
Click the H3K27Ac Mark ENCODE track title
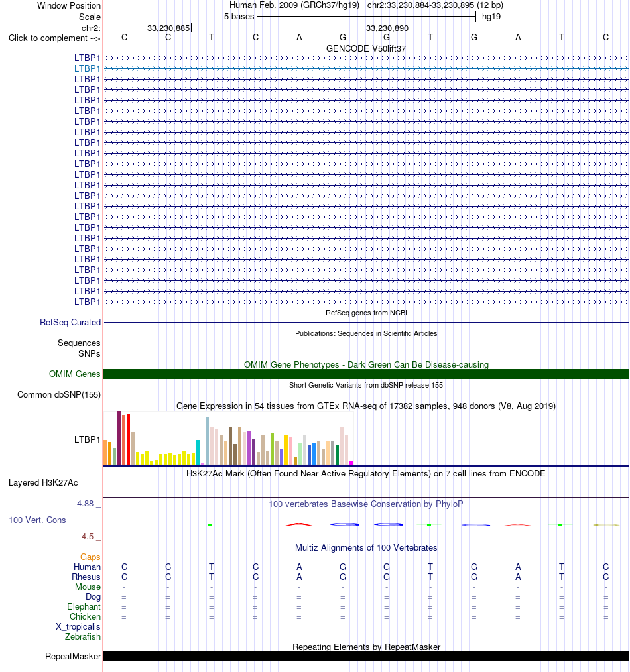pyautogui.click(x=366, y=474)
